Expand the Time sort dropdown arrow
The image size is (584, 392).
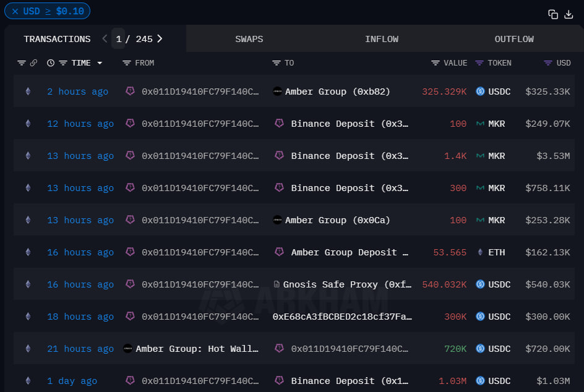(x=100, y=63)
